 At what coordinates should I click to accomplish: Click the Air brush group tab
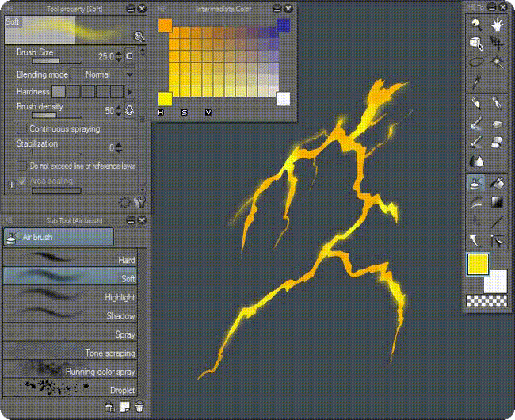click(59, 237)
